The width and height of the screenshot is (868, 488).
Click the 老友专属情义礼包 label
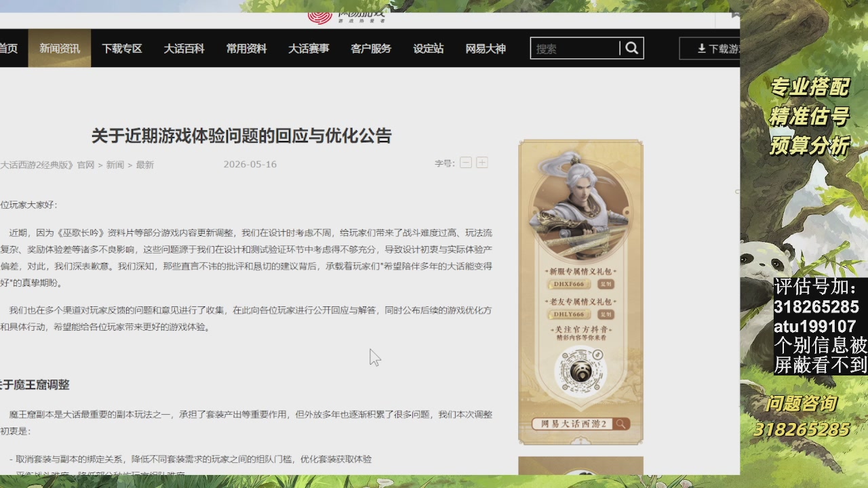(580, 302)
